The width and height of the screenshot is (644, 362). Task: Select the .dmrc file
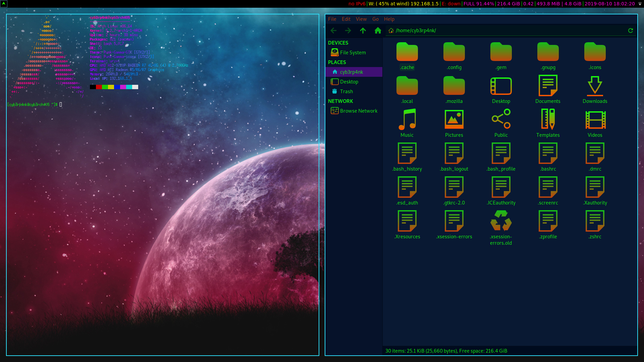[595, 158]
